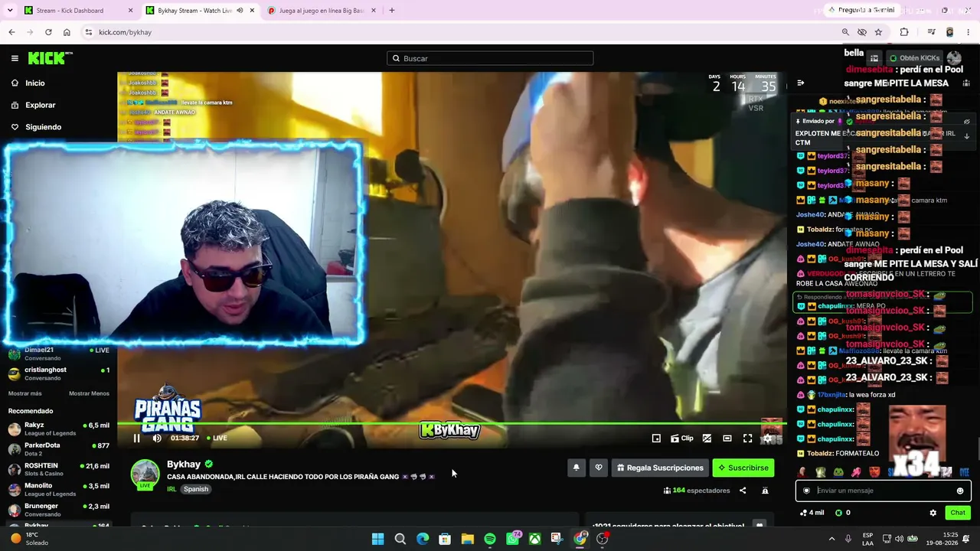Go back to the previous page
Image resolution: width=980 pixels, height=551 pixels.
pos(11,32)
